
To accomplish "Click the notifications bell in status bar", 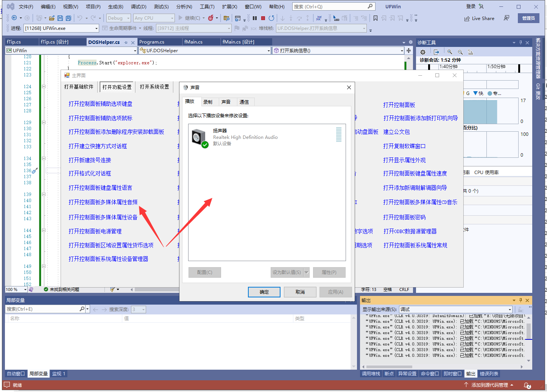I will [x=527, y=385].
